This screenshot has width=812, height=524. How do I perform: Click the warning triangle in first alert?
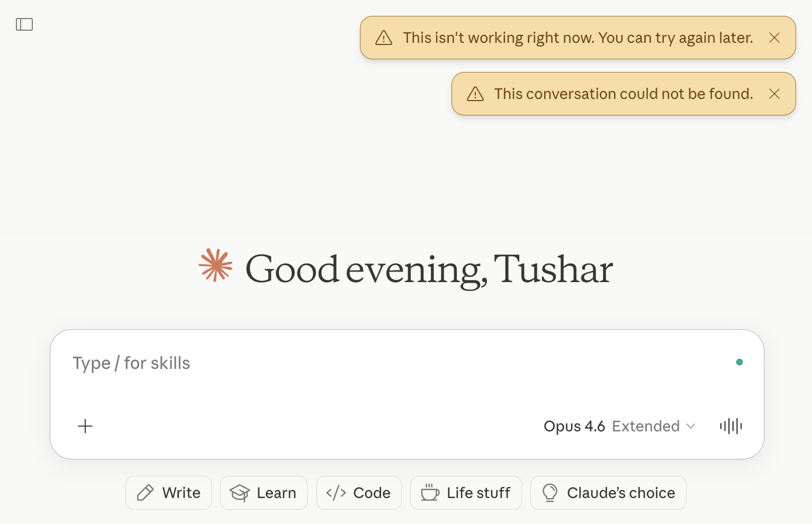click(x=384, y=38)
